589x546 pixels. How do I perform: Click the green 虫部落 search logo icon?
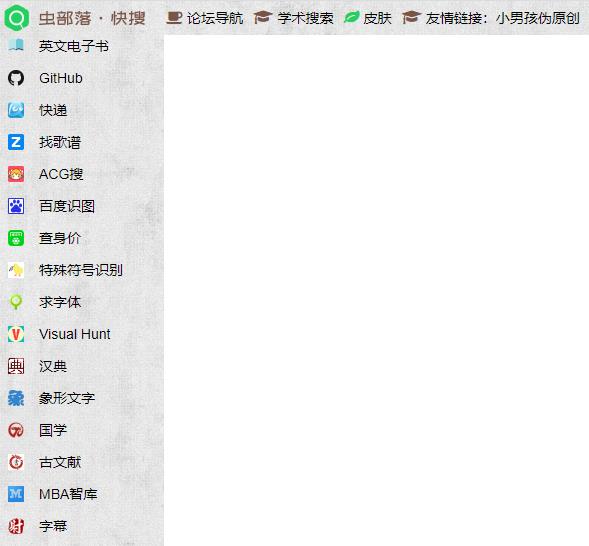click(x=17, y=18)
